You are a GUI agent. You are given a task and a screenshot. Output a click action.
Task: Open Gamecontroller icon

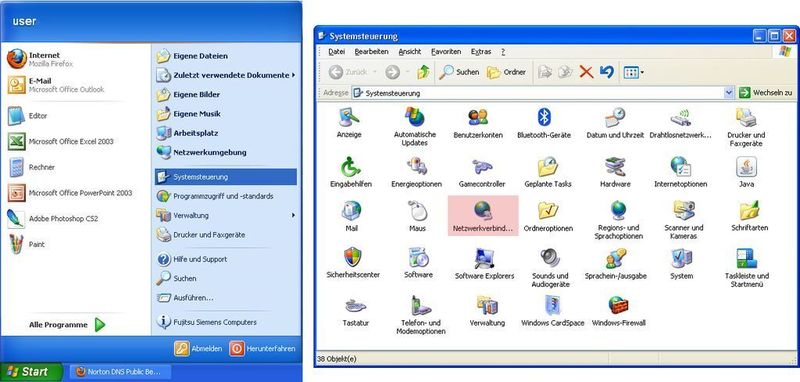pyautogui.click(x=482, y=172)
